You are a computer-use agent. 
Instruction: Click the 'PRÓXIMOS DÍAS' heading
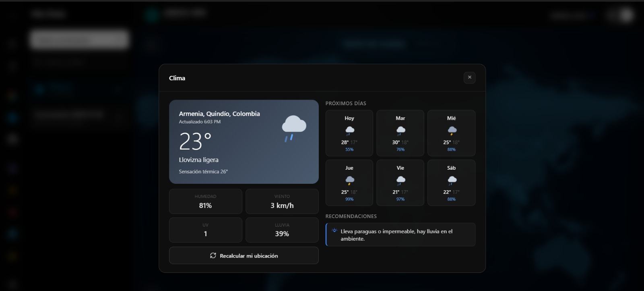[346, 103]
